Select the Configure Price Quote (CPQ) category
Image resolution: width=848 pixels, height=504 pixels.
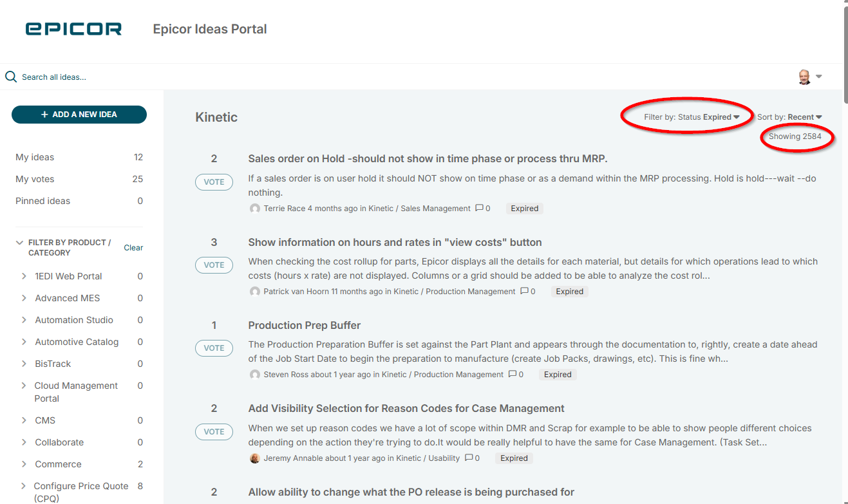(x=80, y=492)
